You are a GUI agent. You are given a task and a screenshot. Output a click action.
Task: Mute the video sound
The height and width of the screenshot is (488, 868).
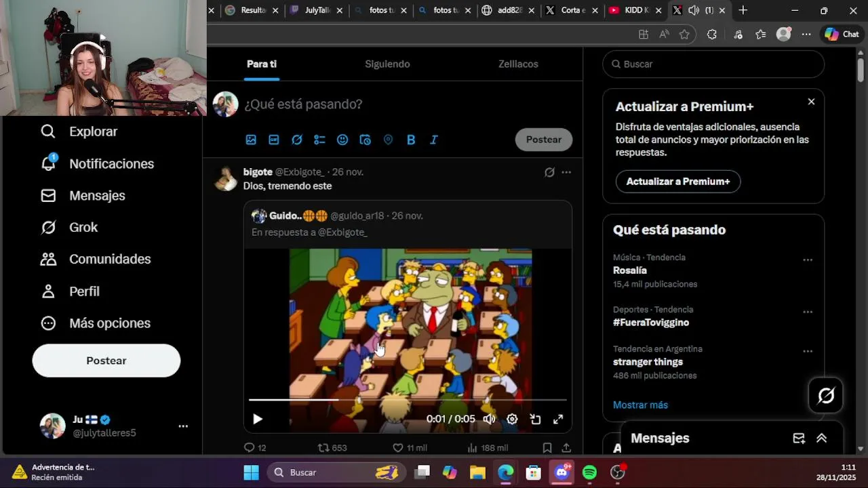tap(489, 419)
